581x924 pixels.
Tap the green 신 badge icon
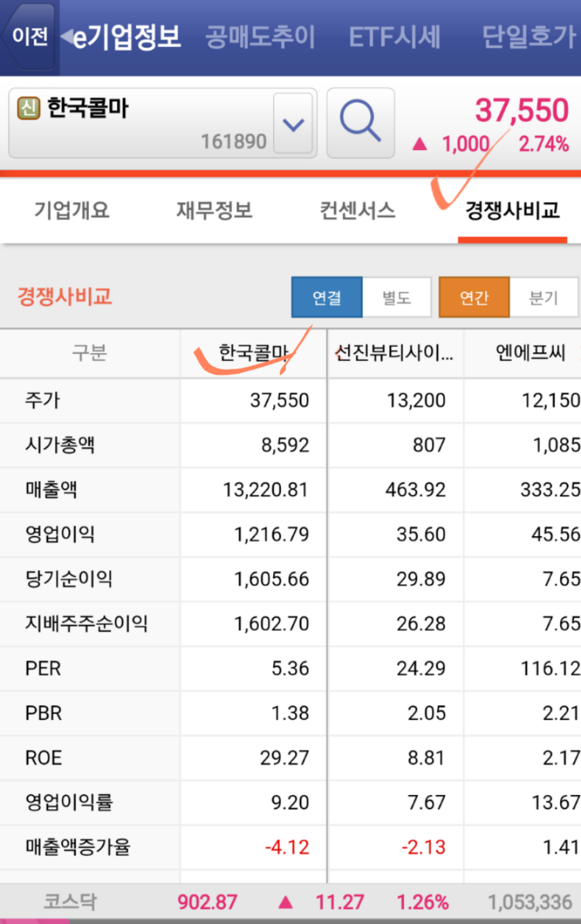[29, 108]
